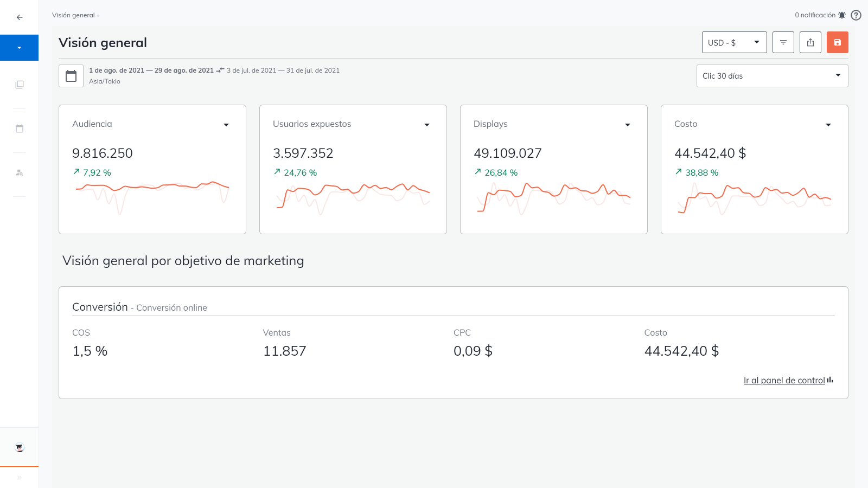Click the 26,84 % growth indicator
Image resolution: width=868 pixels, height=488 pixels.
click(x=496, y=172)
